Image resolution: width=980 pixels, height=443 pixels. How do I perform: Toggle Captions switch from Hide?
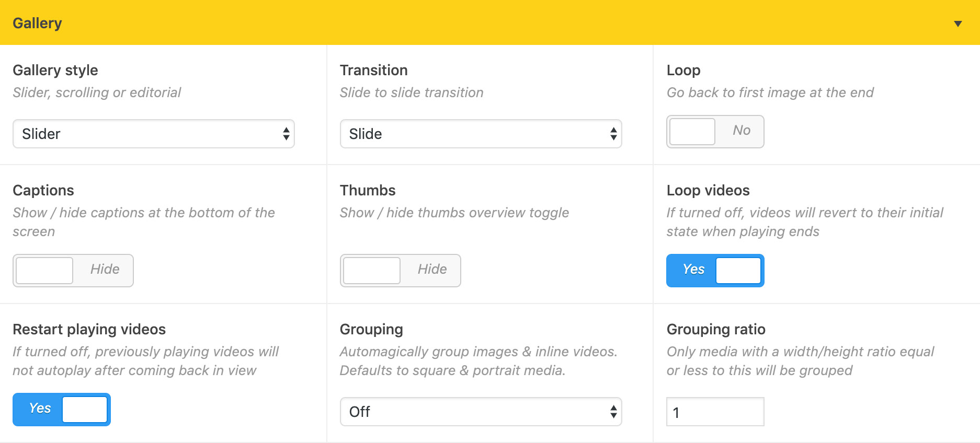coord(73,271)
